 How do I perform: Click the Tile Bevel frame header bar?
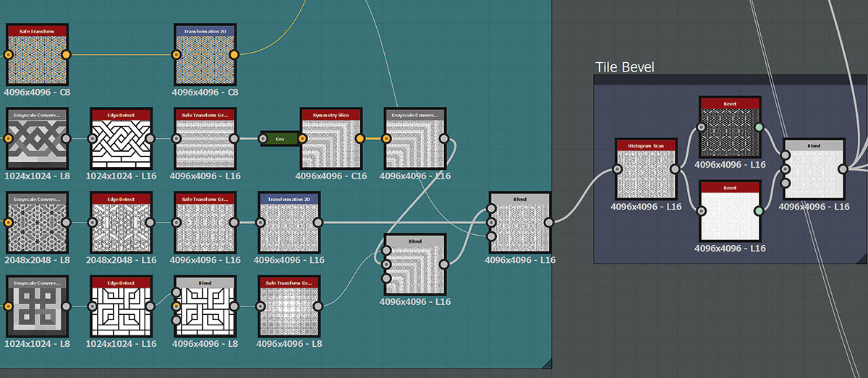coord(729,80)
